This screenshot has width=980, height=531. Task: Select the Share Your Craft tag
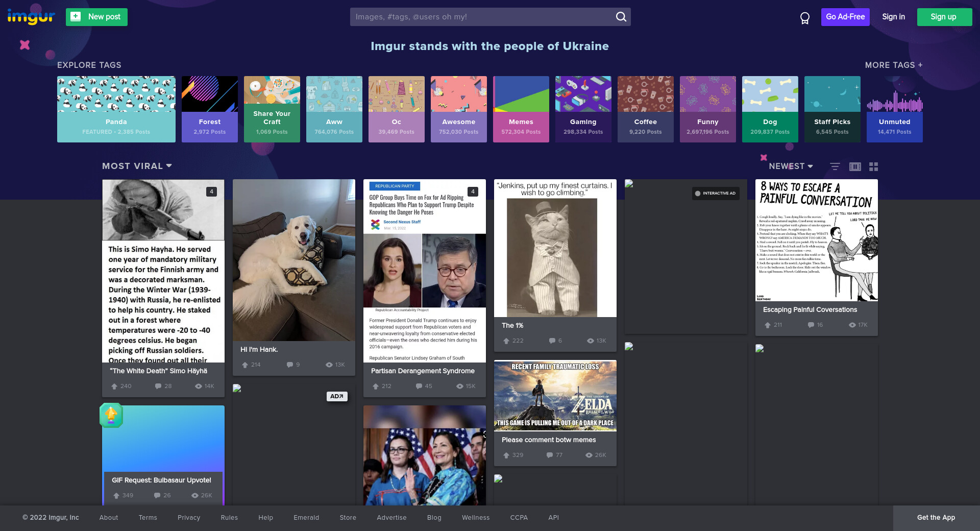click(x=272, y=109)
